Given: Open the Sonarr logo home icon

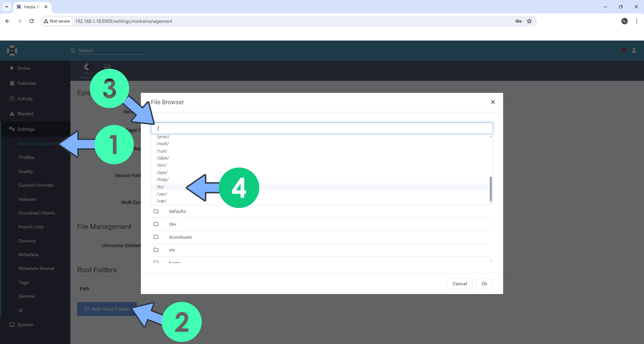Looking at the screenshot, I should point(12,50).
